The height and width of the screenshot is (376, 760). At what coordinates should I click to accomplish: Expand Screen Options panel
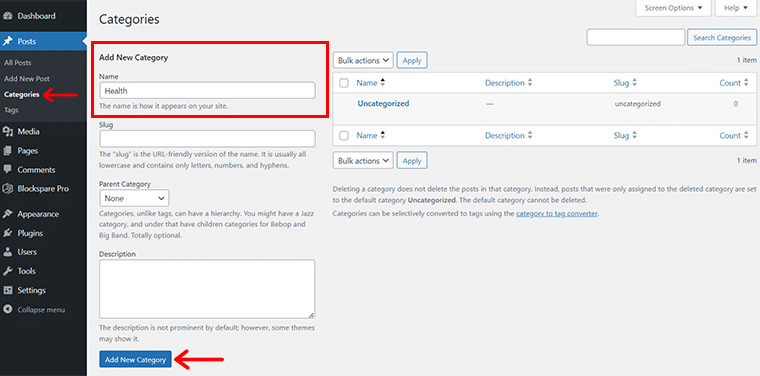point(673,8)
